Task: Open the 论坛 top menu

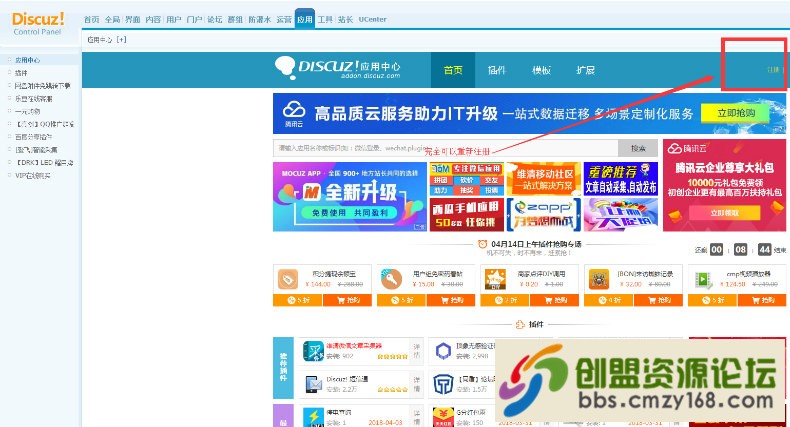Action: click(x=215, y=20)
